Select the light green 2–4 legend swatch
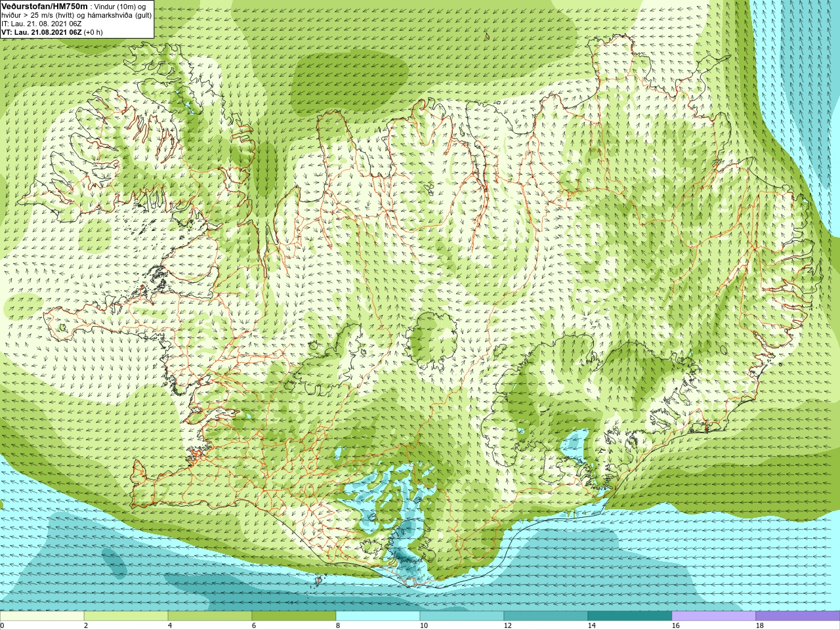840x630 pixels. [126, 616]
